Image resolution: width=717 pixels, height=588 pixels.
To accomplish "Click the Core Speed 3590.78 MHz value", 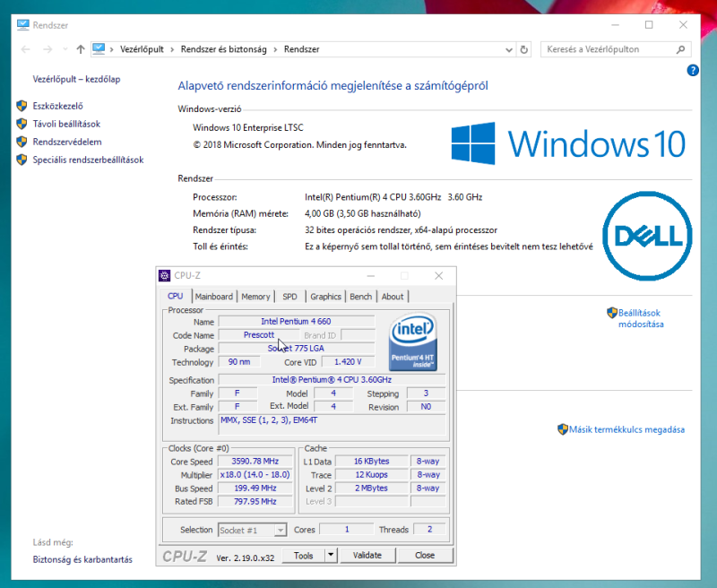I will [x=255, y=462].
